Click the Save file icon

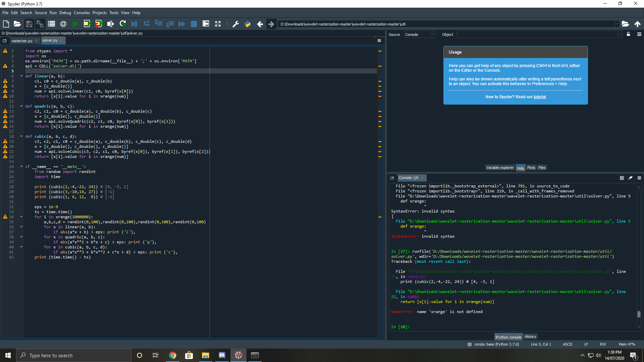pyautogui.click(x=29, y=24)
